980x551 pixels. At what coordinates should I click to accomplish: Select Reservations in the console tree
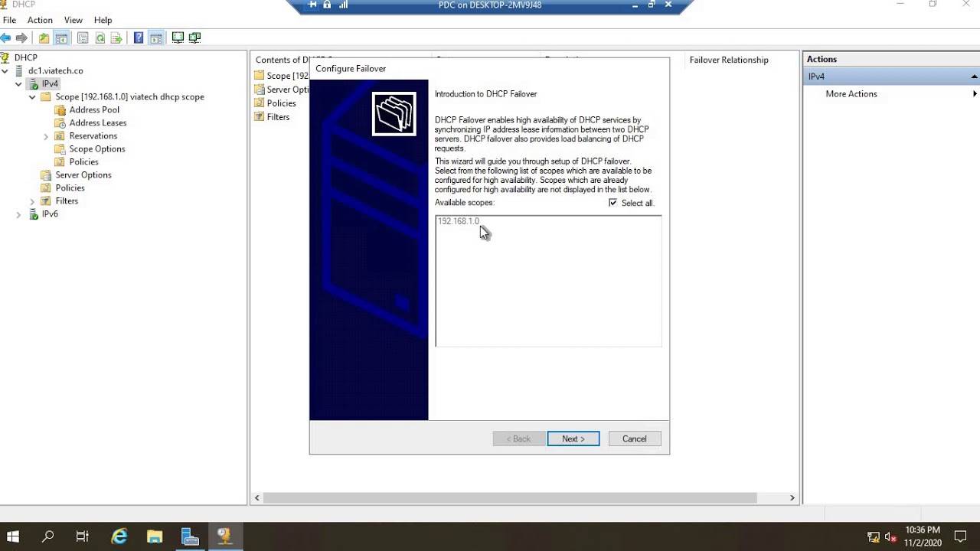[93, 135]
